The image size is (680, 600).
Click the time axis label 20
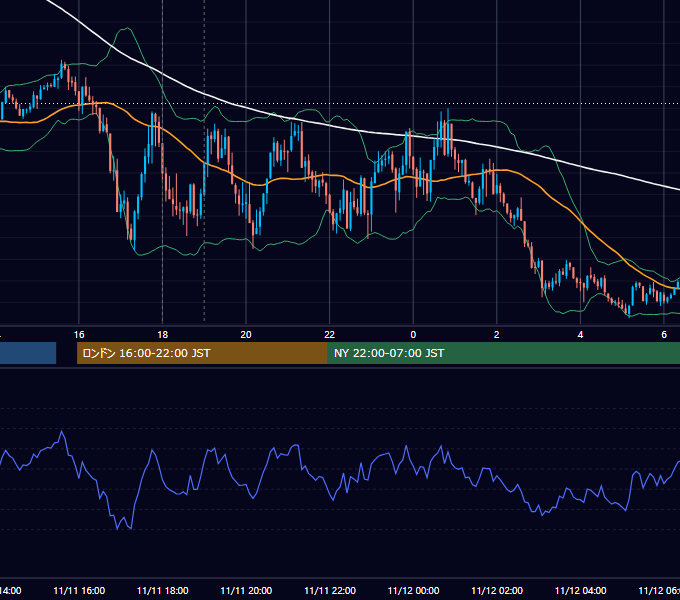coord(246,335)
